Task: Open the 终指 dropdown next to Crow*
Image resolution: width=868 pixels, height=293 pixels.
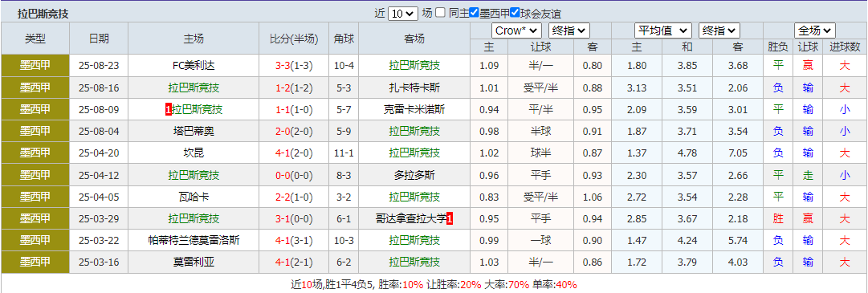Action: pyautogui.click(x=569, y=31)
